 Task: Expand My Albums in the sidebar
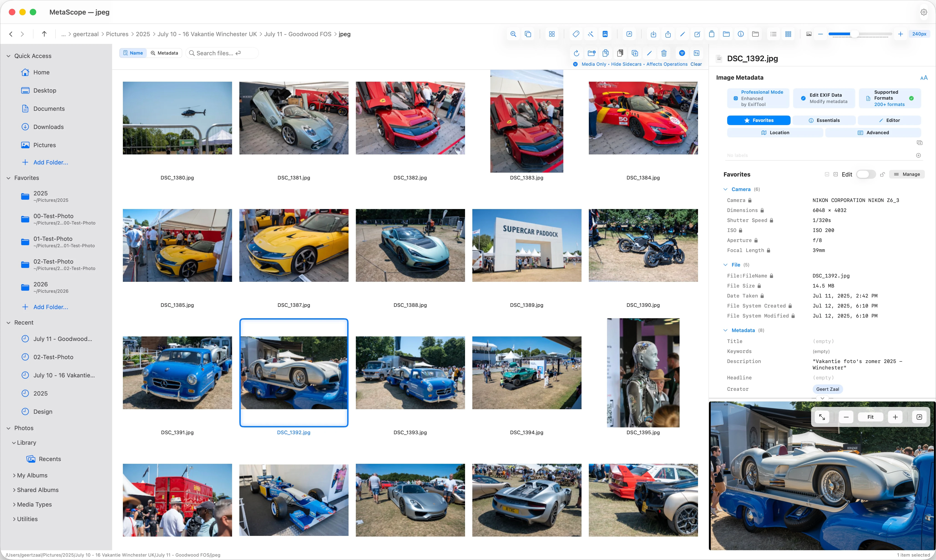tap(32, 475)
